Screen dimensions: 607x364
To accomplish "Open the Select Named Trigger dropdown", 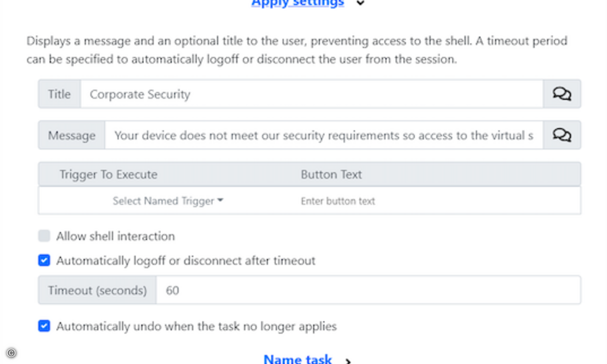I will coord(168,201).
